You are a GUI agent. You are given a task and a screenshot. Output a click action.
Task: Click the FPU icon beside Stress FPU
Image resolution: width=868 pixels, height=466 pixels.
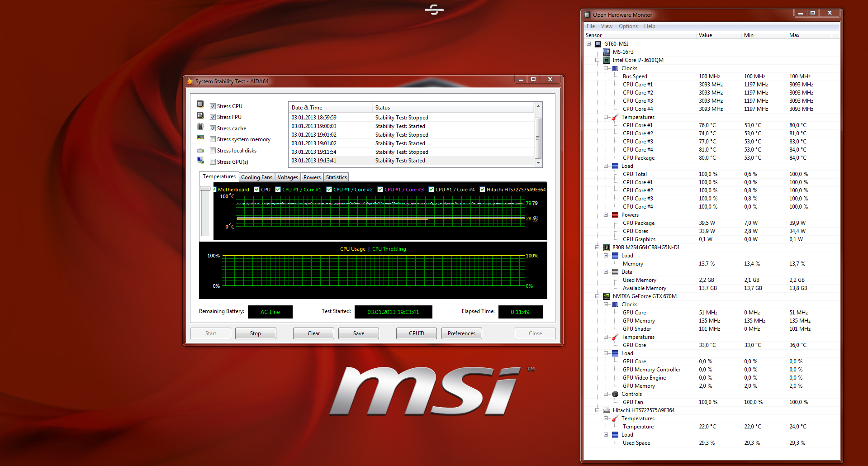coord(200,115)
